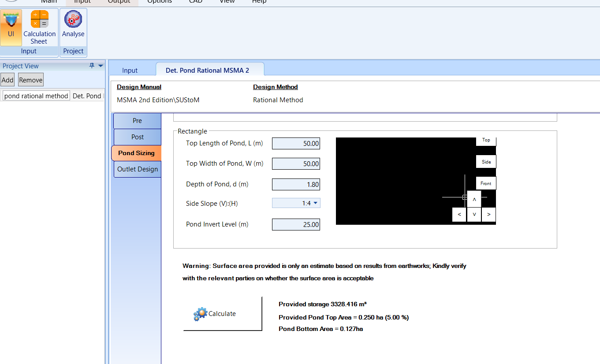Edit the Depth of Pond field
The width and height of the screenshot is (600, 364).
click(x=296, y=184)
